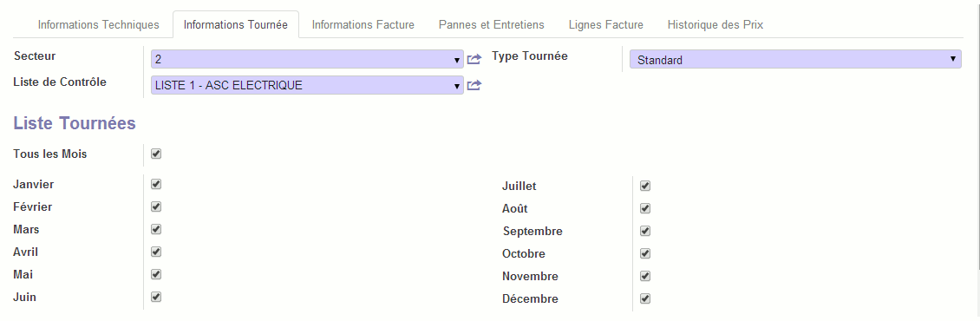Toggle the Mars checkbox
Viewport: 980px width, 321px height.
tap(156, 229)
